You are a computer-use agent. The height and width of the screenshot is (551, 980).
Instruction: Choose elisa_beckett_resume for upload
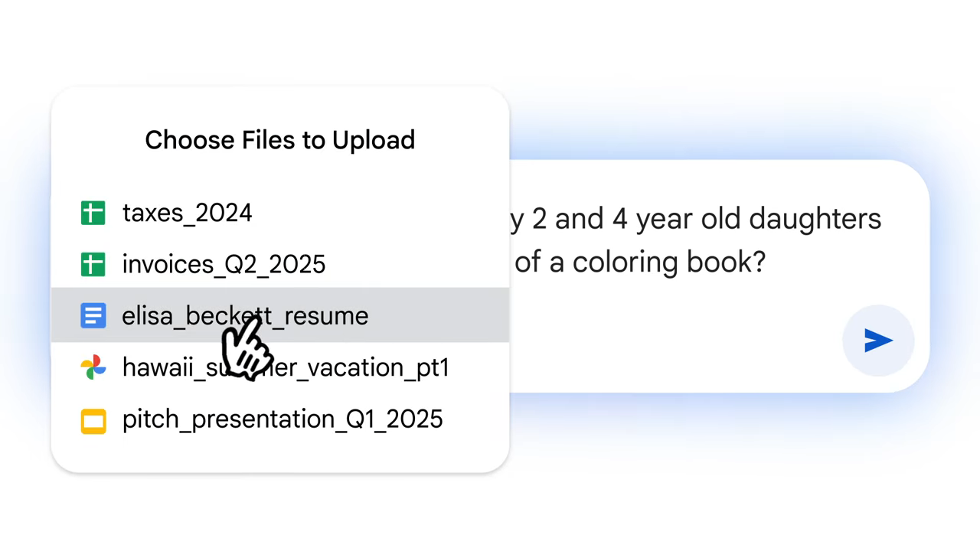245,315
